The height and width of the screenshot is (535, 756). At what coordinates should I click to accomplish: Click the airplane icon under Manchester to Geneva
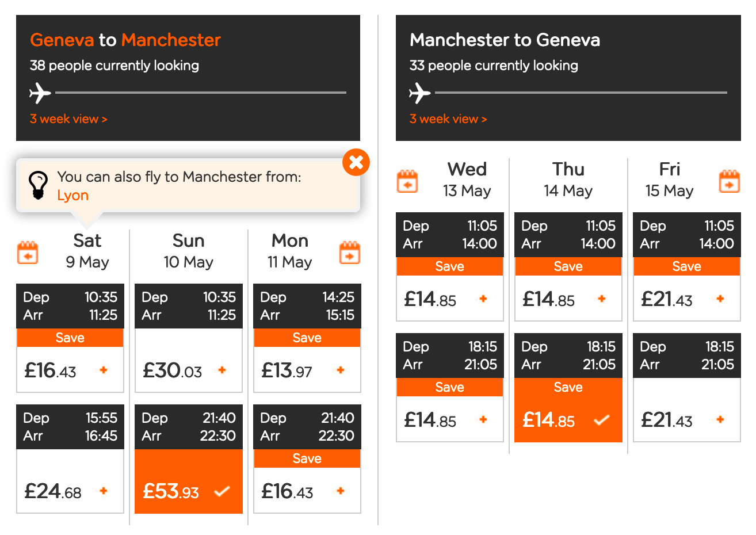[420, 93]
